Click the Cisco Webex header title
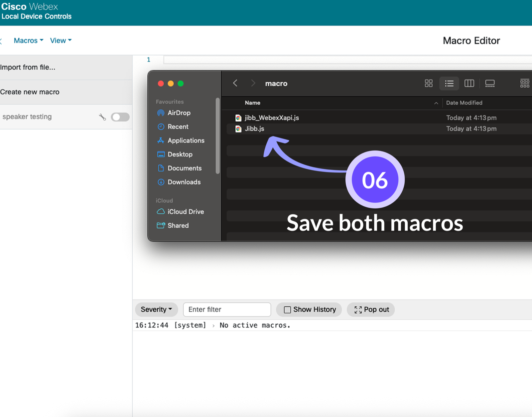 point(30,7)
